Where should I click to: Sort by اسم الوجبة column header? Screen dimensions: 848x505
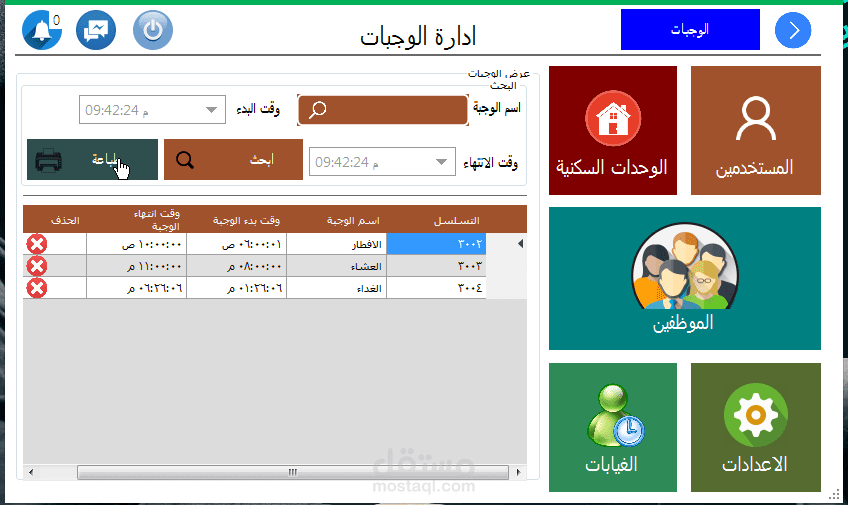(336, 220)
